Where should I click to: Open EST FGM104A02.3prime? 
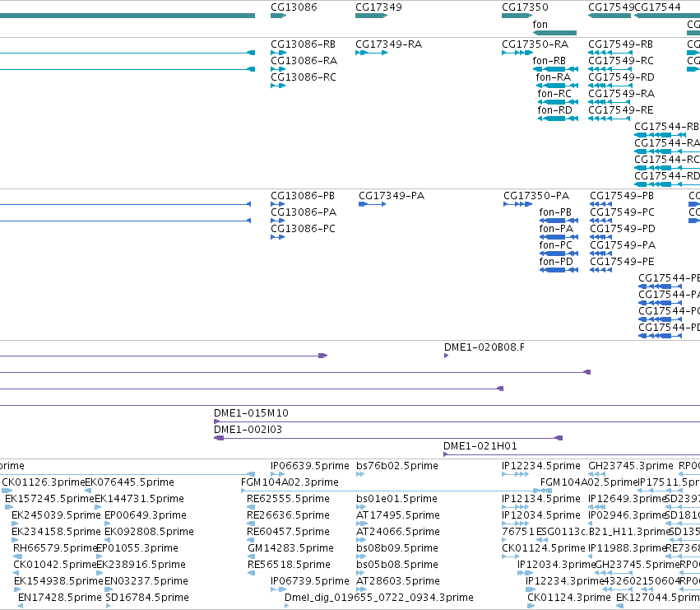pos(290,482)
